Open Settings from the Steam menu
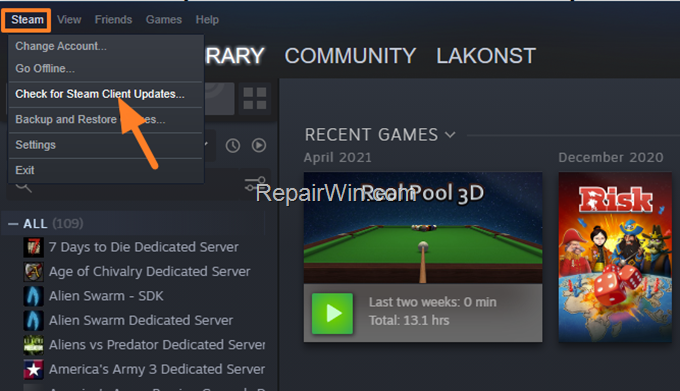 coord(105,145)
